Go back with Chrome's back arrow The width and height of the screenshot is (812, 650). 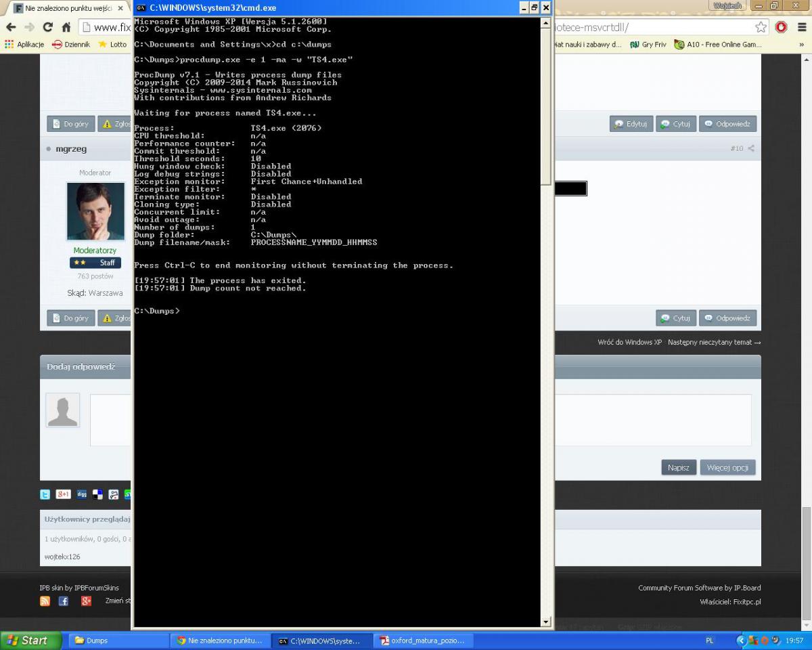[x=11, y=28]
